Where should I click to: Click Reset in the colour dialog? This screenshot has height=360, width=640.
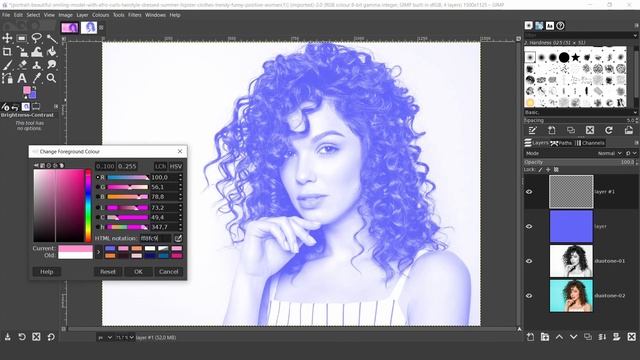click(108, 271)
